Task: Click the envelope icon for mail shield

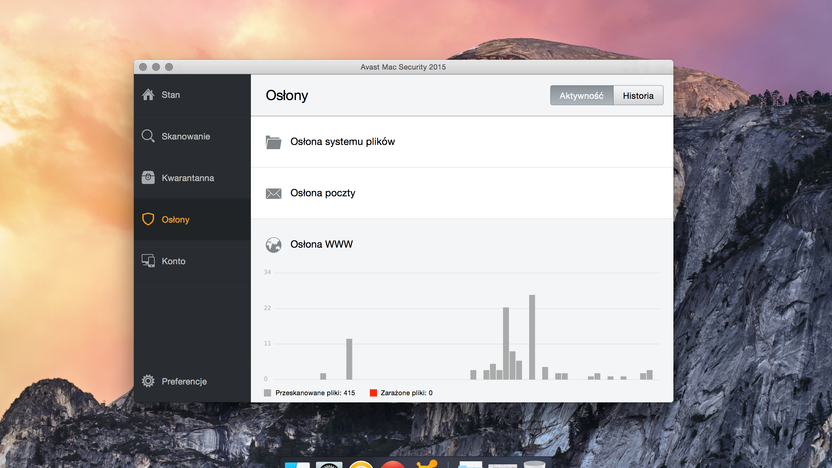Action: click(273, 193)
